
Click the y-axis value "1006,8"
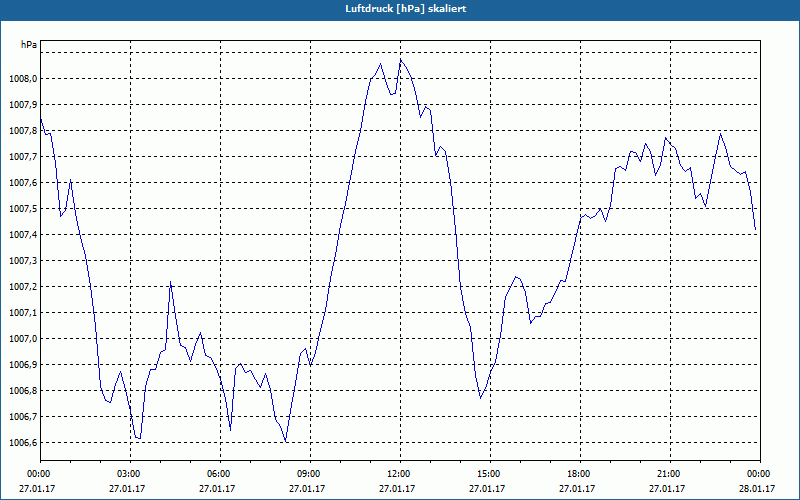pyautogui.click(x=23, y=391)
